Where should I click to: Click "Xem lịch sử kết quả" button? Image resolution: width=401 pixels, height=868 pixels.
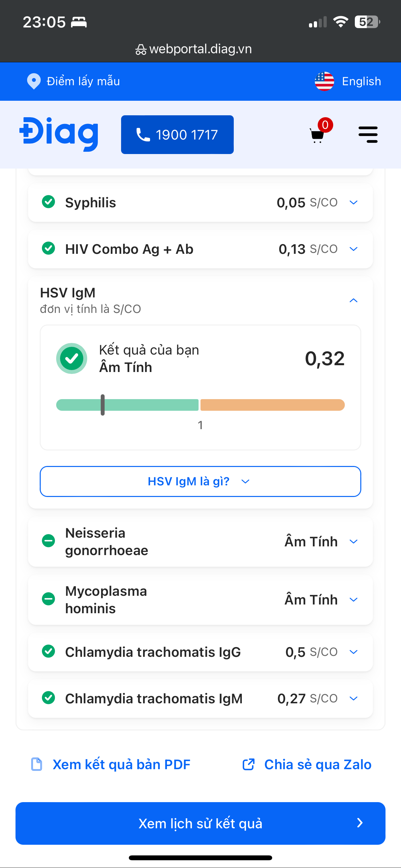[200, 823]
